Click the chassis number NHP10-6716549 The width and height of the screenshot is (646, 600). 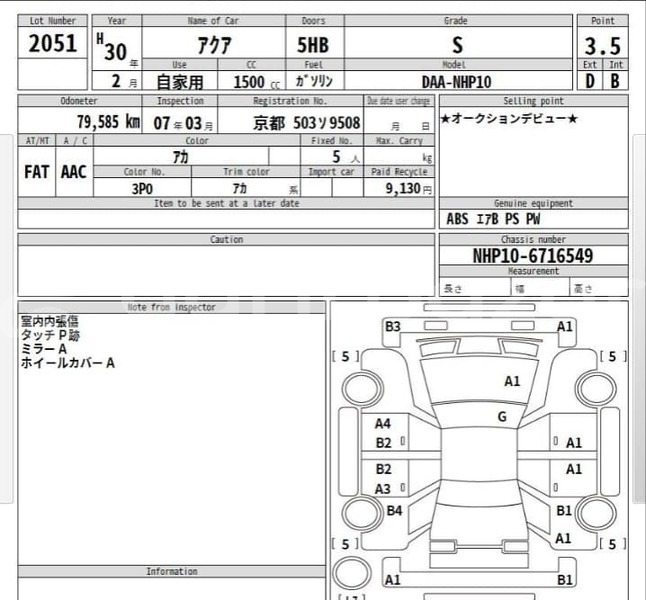tap(532, 256)
